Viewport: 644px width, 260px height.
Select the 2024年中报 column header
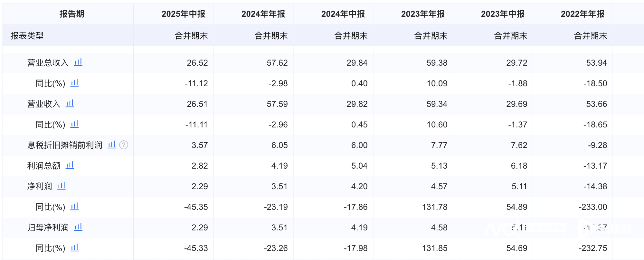click(x=343, y=14)
